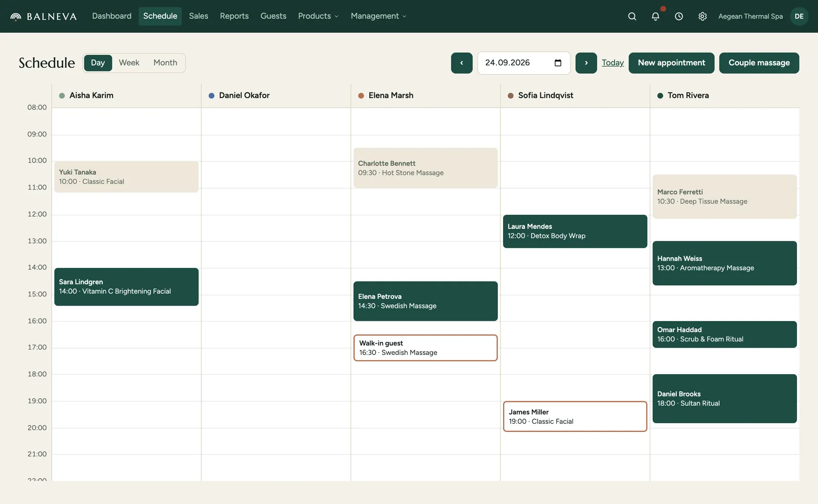
Task: Open the Guests tab
Action: pos(274,16)
